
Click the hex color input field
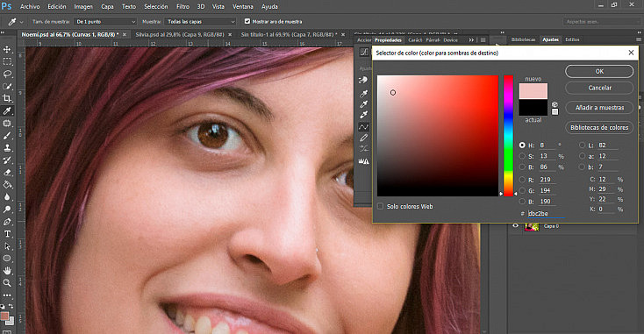(547, 213)
